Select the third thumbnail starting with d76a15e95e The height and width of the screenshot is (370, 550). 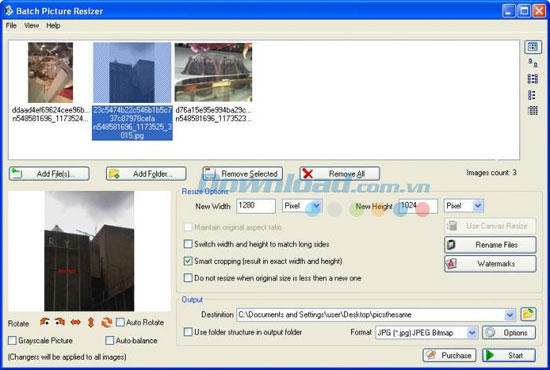[x=213, y=82]
